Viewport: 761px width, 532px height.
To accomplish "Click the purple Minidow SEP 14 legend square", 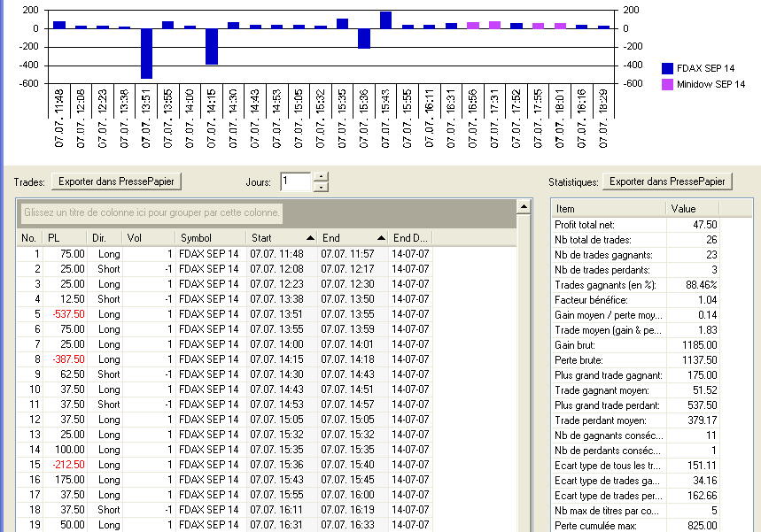I will click(x=667, y=84).
